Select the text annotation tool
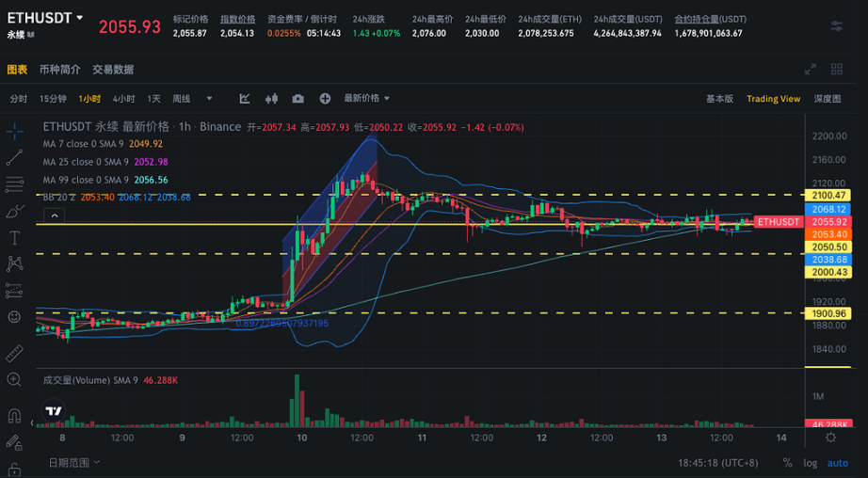The image size is (868, 478). click(x=14, y=238)
